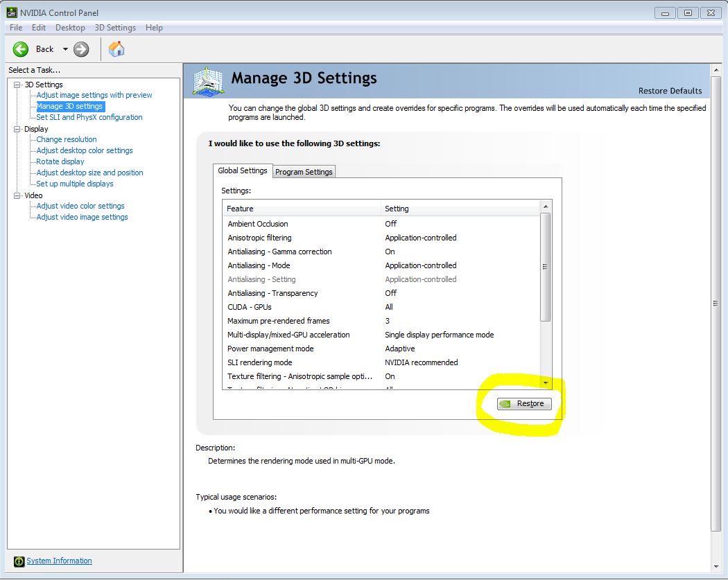Click the System Information icon

(19, 561)
